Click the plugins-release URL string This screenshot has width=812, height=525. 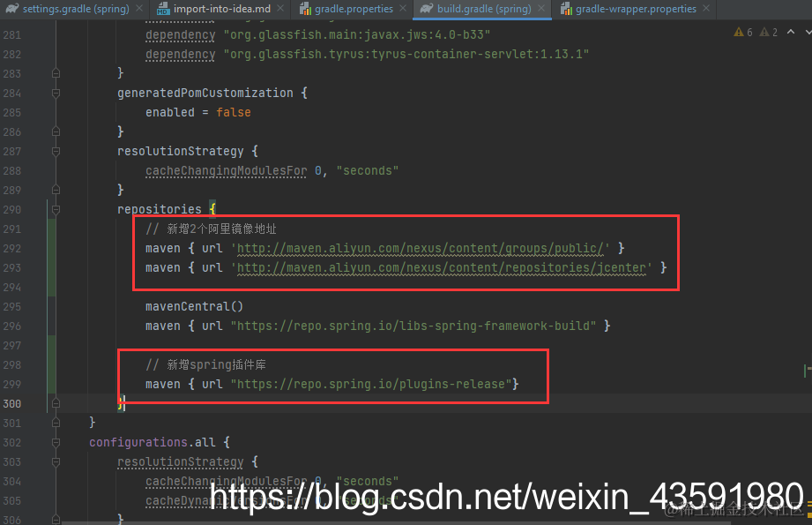click(x=371, y=384)
